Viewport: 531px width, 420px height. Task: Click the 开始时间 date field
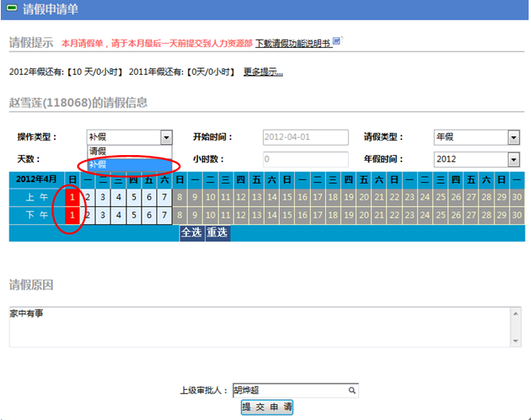[x=305, y=138]
